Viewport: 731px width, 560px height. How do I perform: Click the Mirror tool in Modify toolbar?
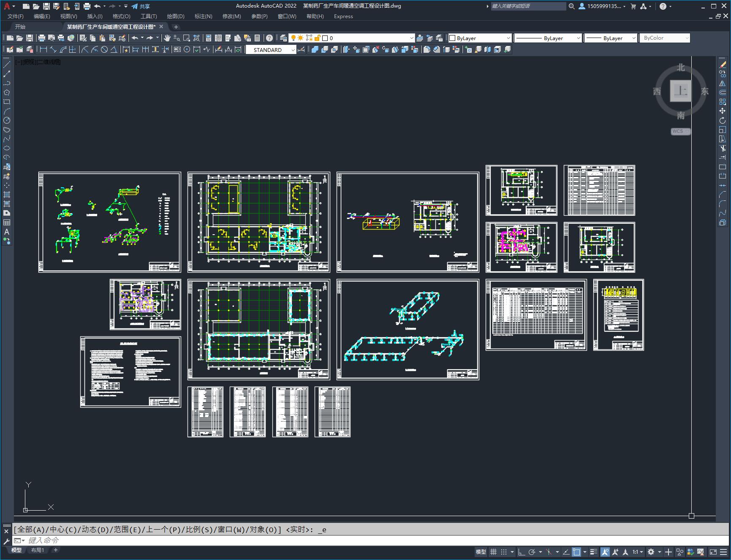coord(723,83)
